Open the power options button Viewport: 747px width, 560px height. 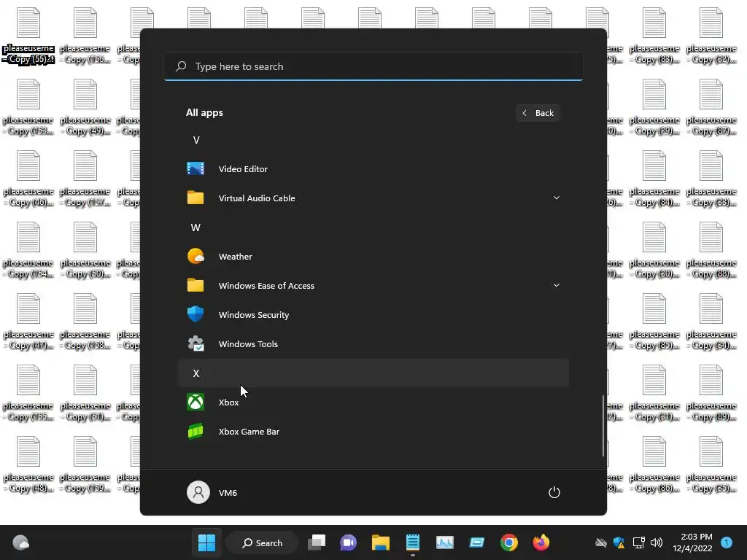point(554,492)
